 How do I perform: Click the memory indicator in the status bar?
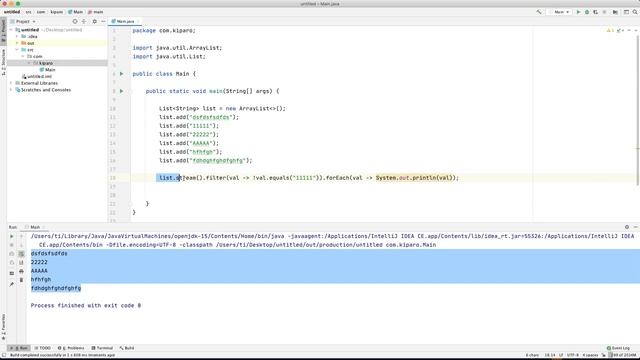point(623,356)
